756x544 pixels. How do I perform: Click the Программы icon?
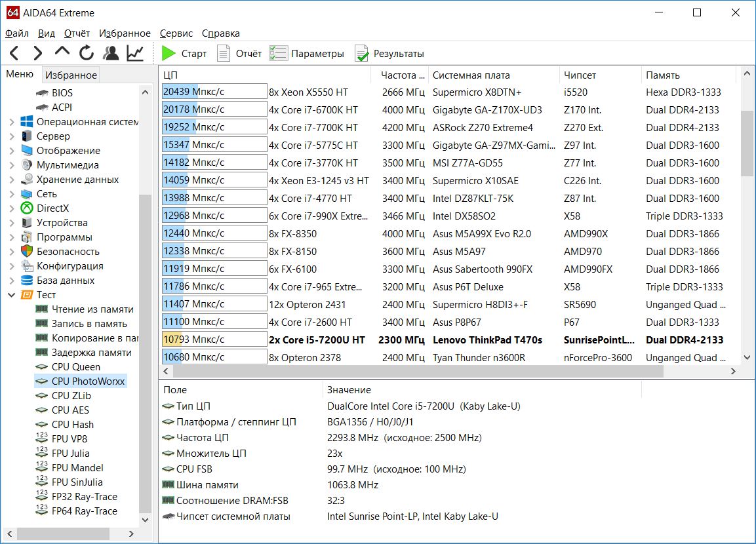(x=27, y=237)
